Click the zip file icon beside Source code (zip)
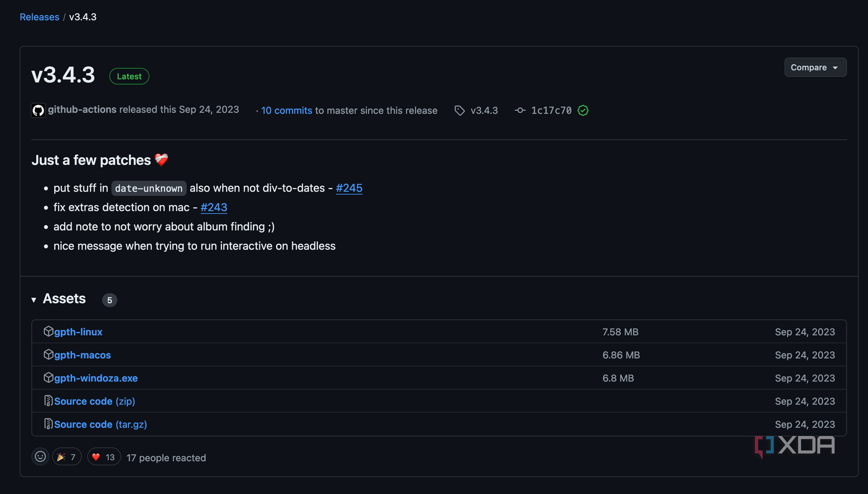 (x=48, y=401)
